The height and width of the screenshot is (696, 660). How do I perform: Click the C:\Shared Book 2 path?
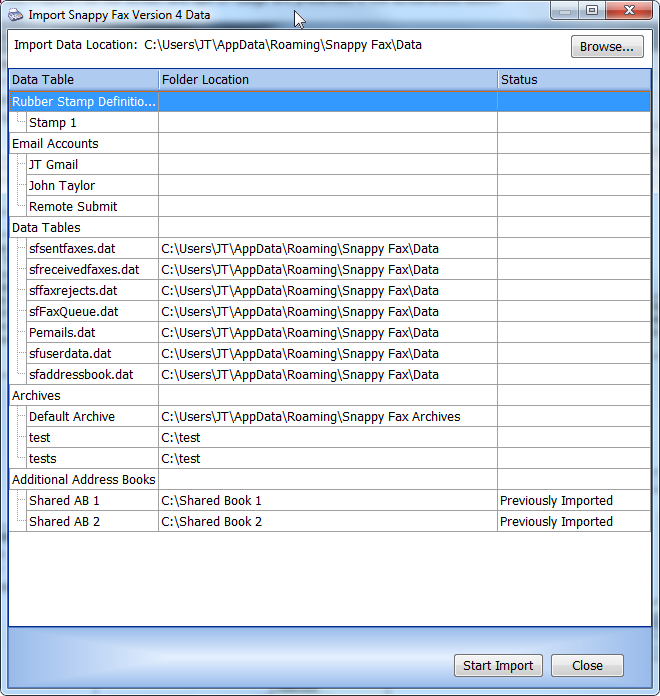pos(211,522)
